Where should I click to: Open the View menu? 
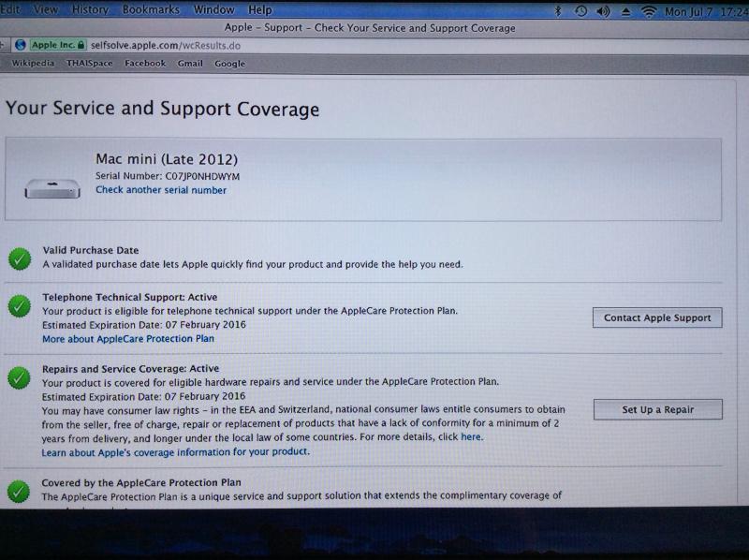45,9
